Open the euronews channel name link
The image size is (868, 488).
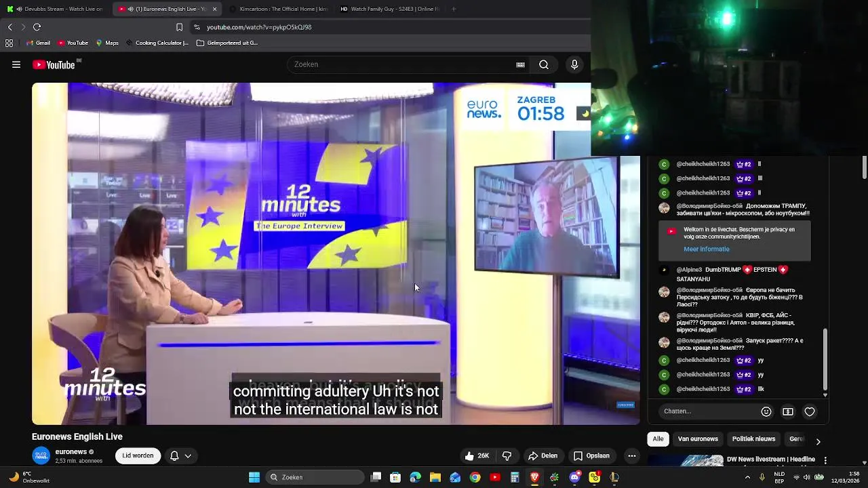(x=71, y=452)
